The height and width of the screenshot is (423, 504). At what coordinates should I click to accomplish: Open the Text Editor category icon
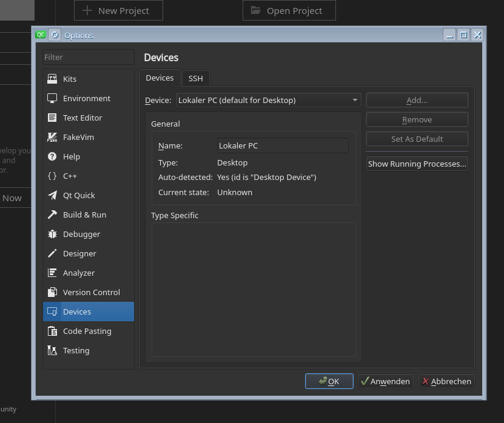click(x=52, y=118)
